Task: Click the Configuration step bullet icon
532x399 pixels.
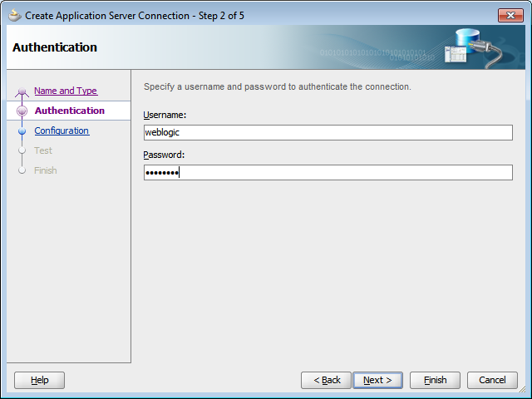Action: 22,131
